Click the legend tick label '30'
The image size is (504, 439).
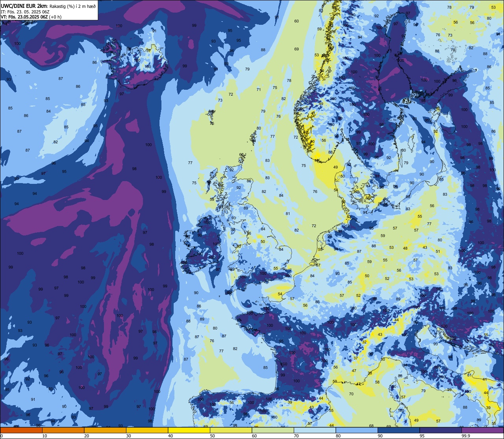coord(128,436)
